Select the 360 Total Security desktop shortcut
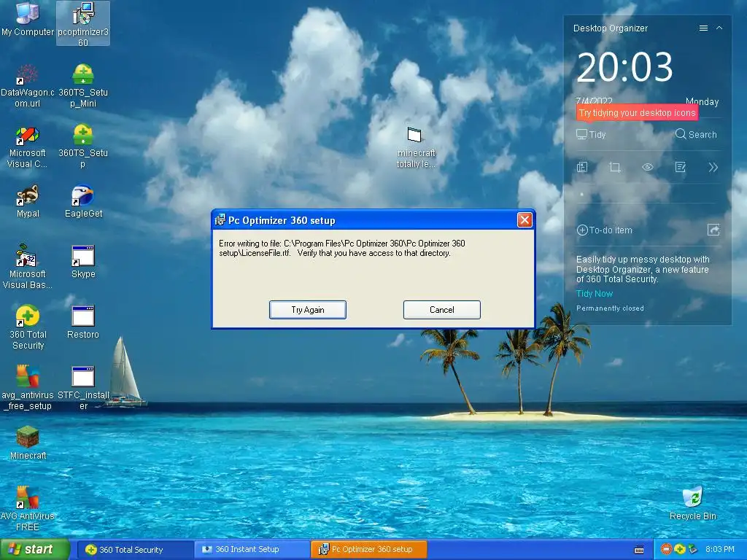The image size is (747, 560). [x=28, y=327]
